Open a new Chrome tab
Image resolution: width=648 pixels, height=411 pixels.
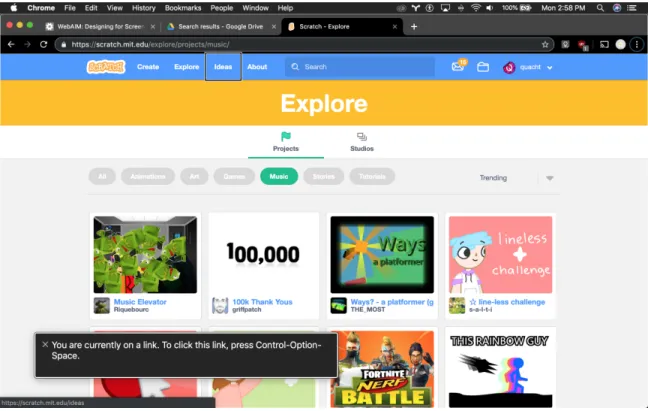pos(414,26)
